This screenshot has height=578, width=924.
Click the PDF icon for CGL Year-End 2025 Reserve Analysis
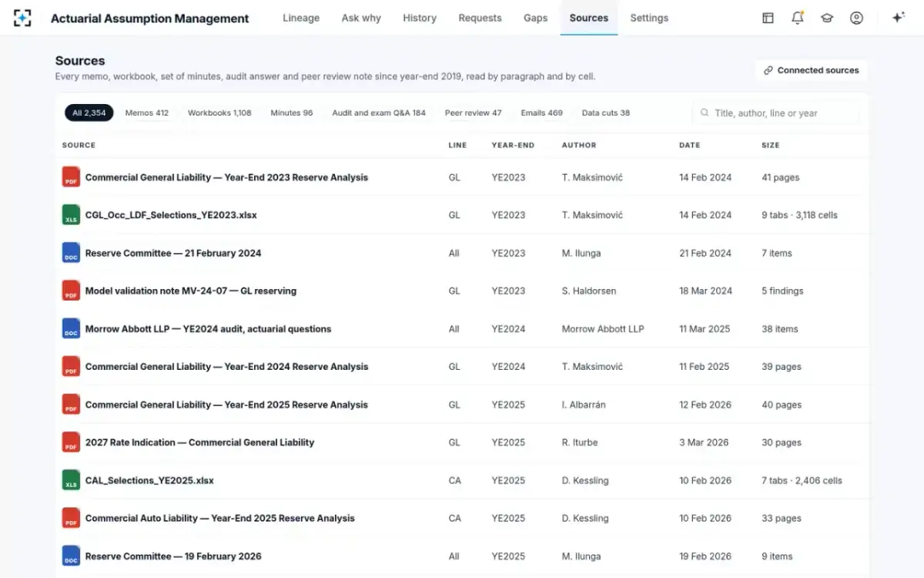click(71, 405)
